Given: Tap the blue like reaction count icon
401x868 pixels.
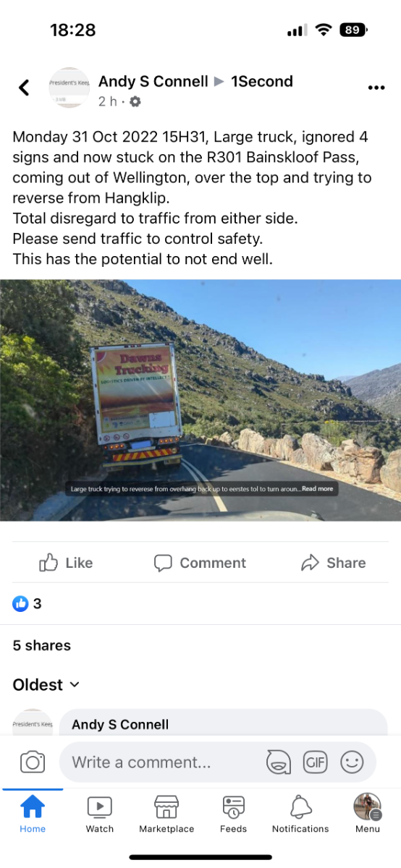Looking at the screenshot, I should (20, 603).
